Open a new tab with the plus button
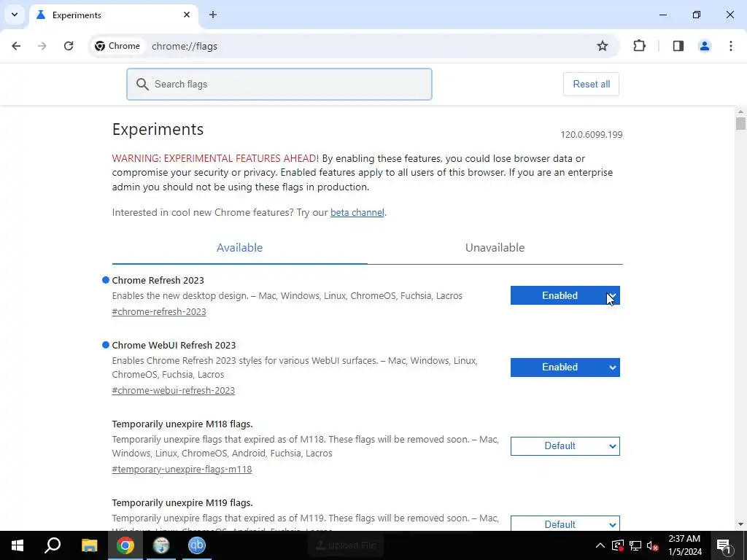 pyautogui.click(x=213, y=15)
